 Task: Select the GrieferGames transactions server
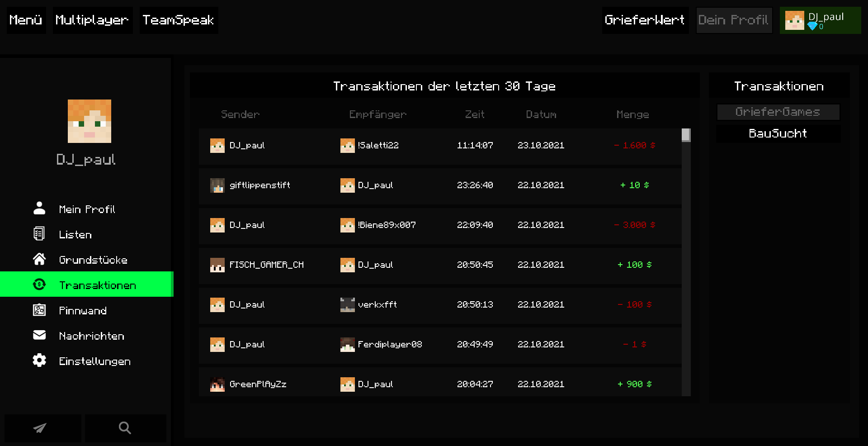pos(778,112)
